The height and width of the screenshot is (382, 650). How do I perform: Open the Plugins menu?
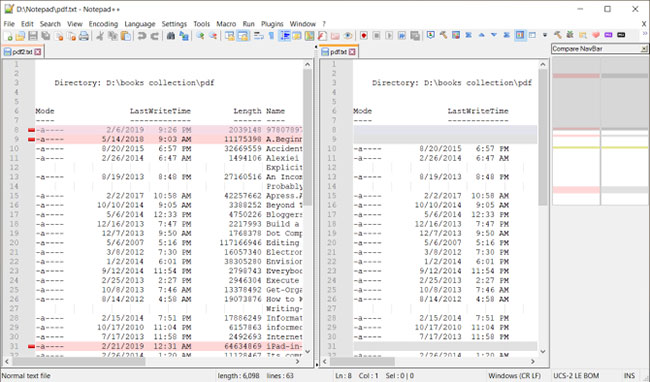point(272,24)
